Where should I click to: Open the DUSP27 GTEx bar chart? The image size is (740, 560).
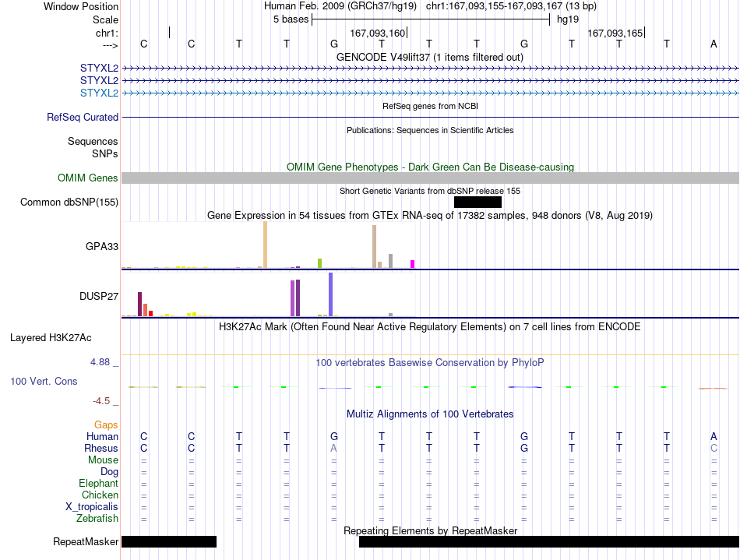tap(269, 295)
